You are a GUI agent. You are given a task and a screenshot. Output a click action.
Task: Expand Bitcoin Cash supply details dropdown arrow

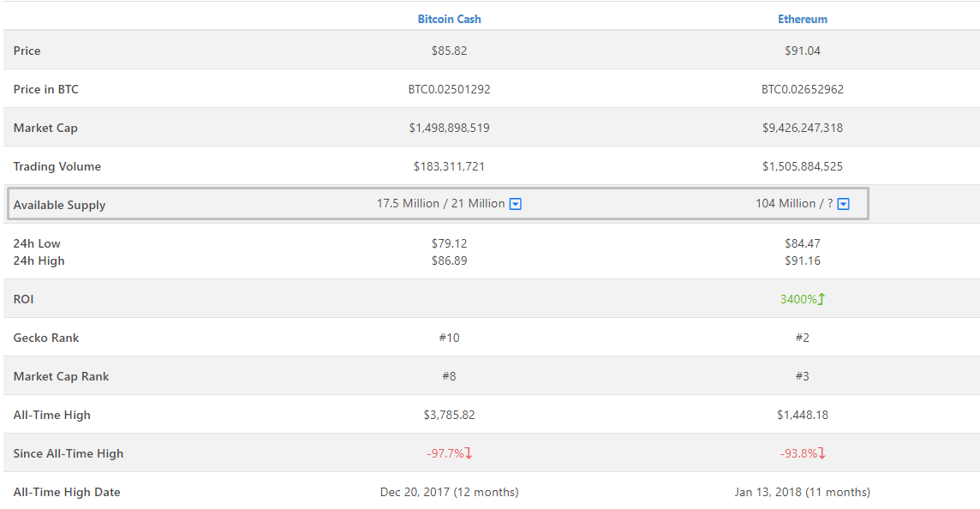[516, 204]
